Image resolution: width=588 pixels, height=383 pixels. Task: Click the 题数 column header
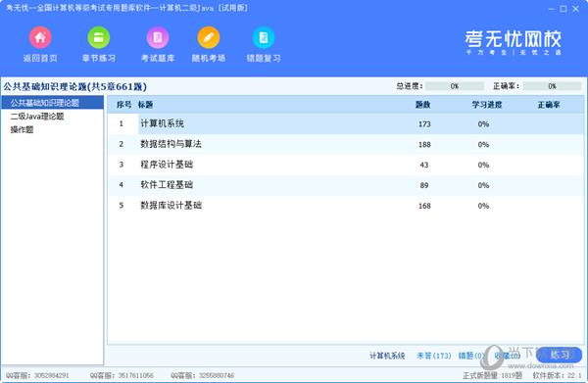[x=423, y=105]
